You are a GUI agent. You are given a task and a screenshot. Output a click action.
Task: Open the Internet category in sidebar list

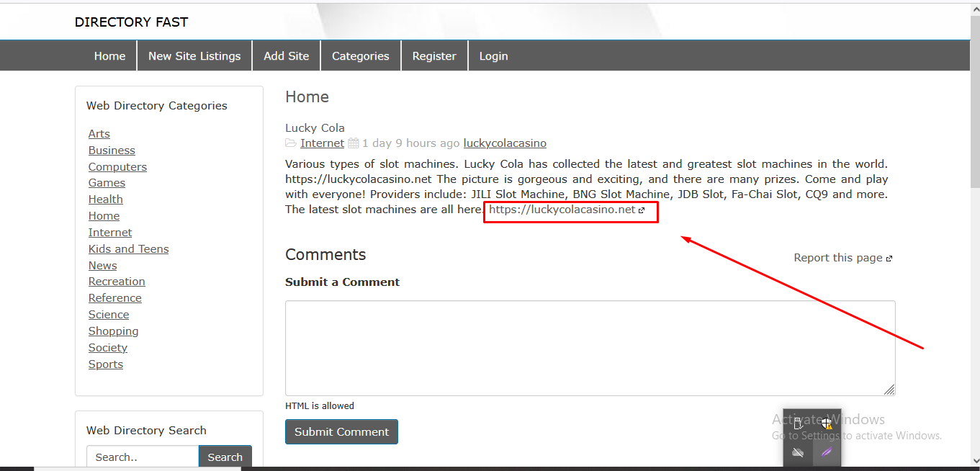click(x=110, y=233)
